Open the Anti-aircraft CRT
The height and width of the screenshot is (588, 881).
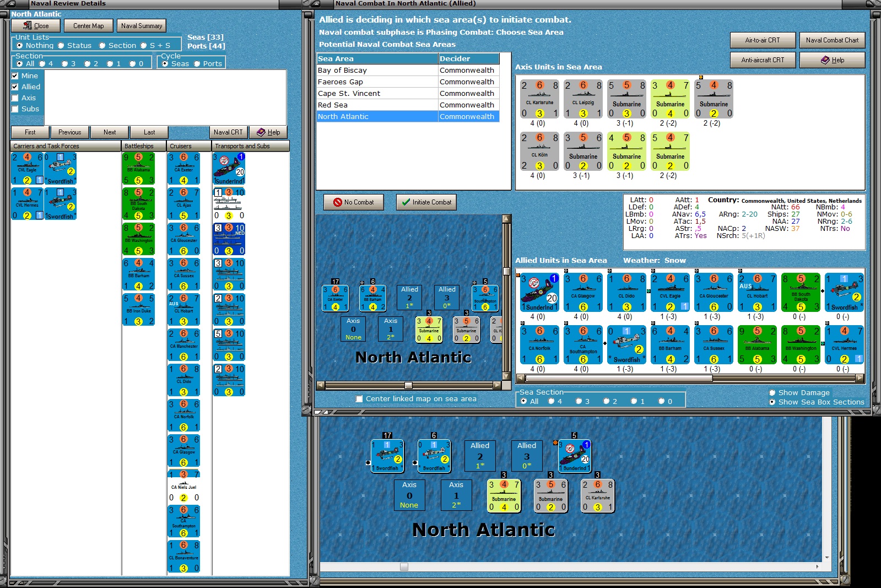coord(763,60)
